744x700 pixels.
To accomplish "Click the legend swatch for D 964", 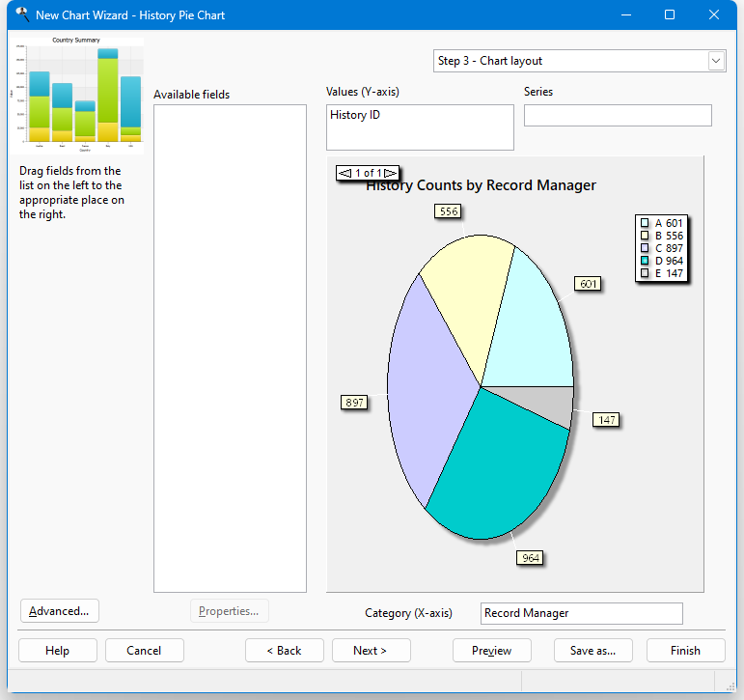I will 645,261.
